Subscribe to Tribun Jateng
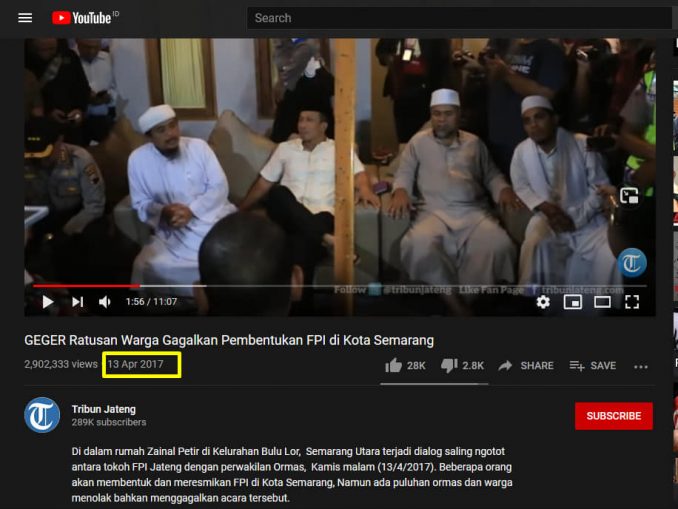Viewport: 678px width, 509px height. [x=614, y=416]
